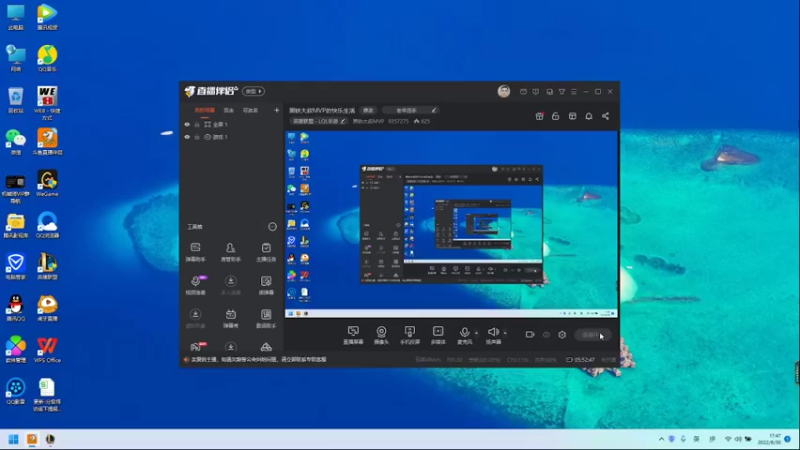Click the padlock icon in the room header
The image size is (800, 450).
click(556, 116)
